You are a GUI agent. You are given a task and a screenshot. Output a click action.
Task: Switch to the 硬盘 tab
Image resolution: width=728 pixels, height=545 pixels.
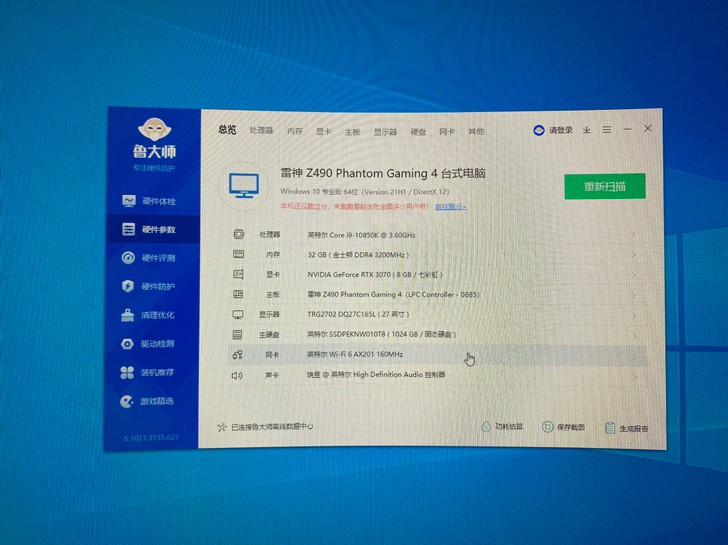[418, 131]
